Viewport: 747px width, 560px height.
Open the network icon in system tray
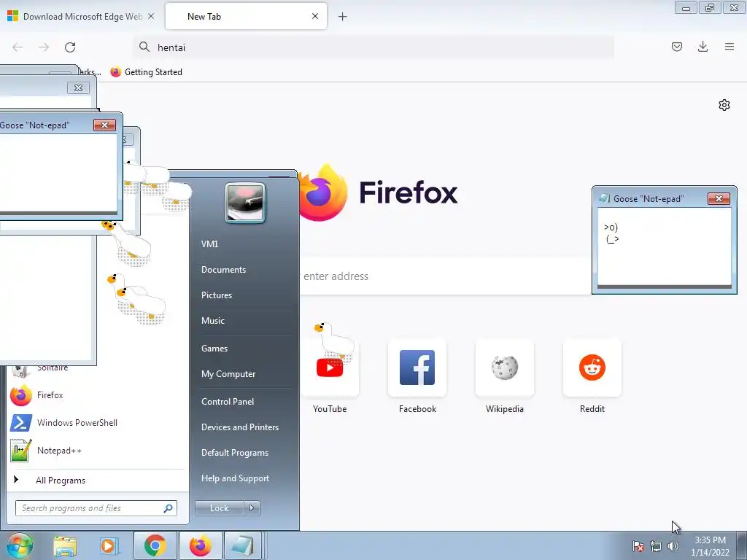click(656, 546)
